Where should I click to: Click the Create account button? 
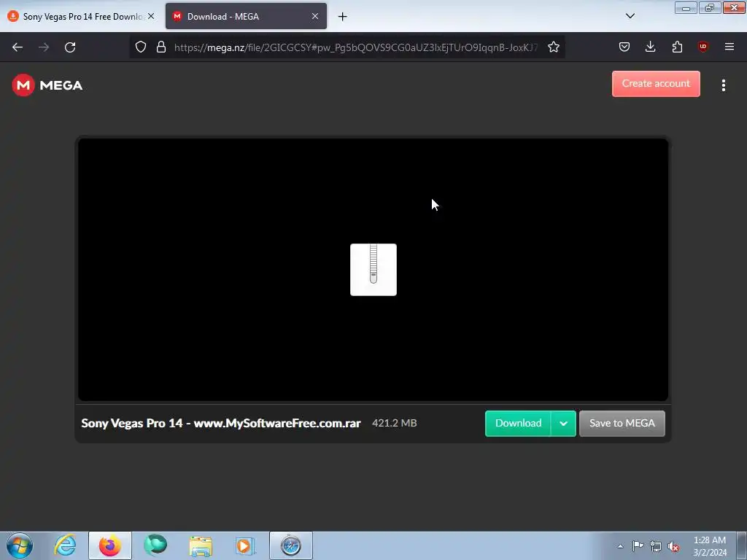click(x=656, y=84)
